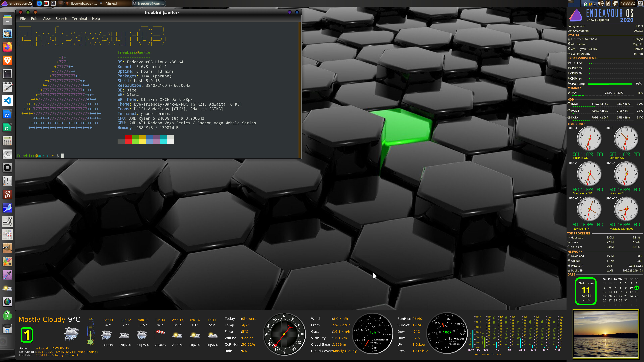Open the logout power button in panel
Viewport: 644px width, 362px height.
tap(640, 3)
